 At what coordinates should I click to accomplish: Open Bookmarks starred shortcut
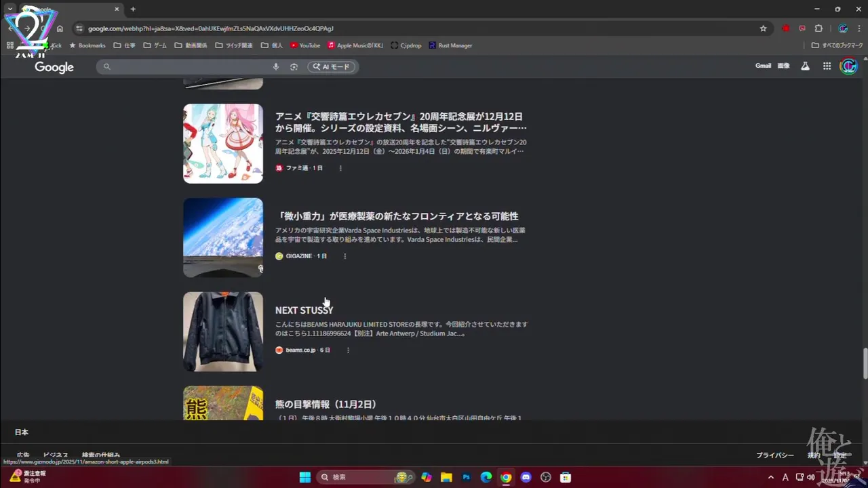click(87, 45)
